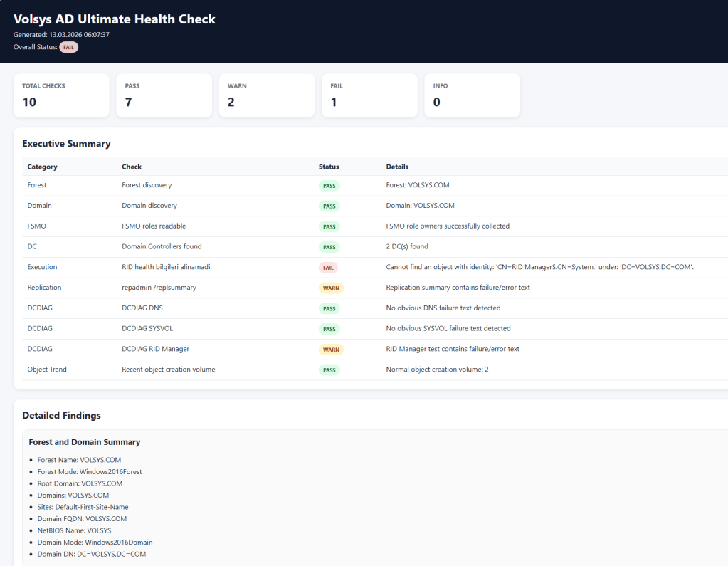Viewport: 728px width, 566px height.
Task: Click the FAIL badge in the Execution row
Action: (x=327, y=268)
